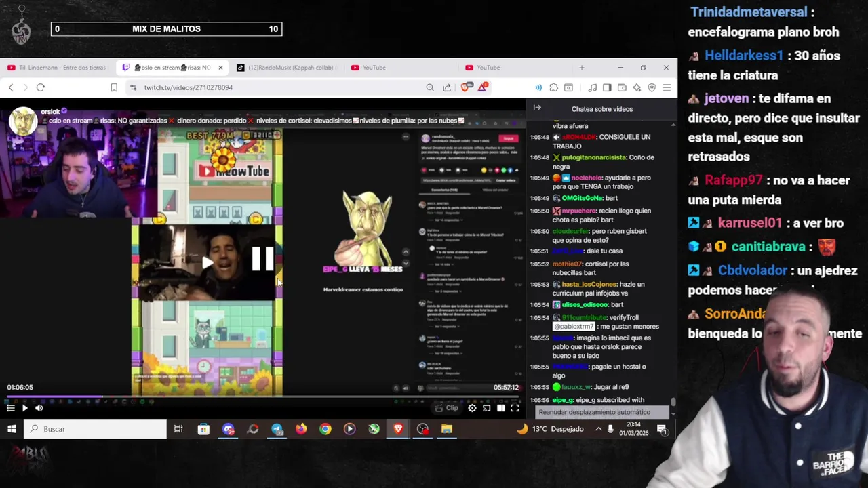
Task: Click username lauuxz_w in chat
Action: click(576, 387)
